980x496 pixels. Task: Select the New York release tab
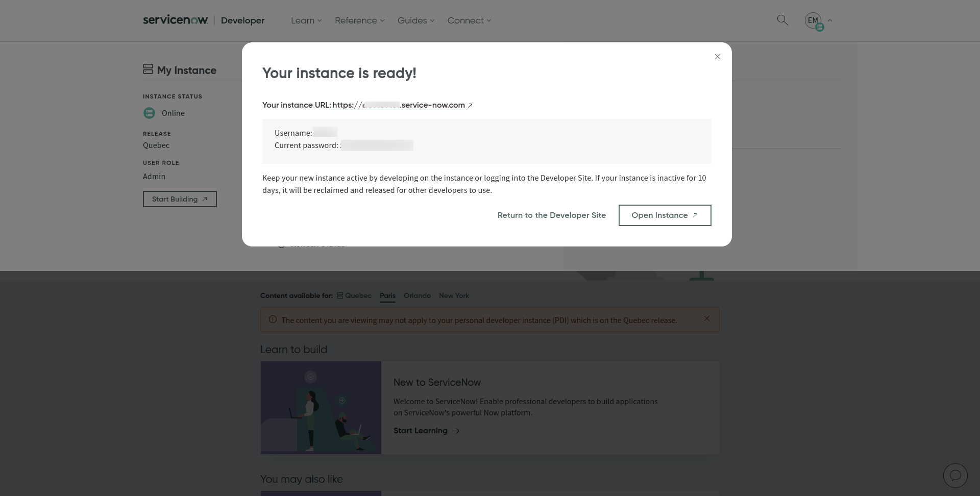tap(454, 295)
